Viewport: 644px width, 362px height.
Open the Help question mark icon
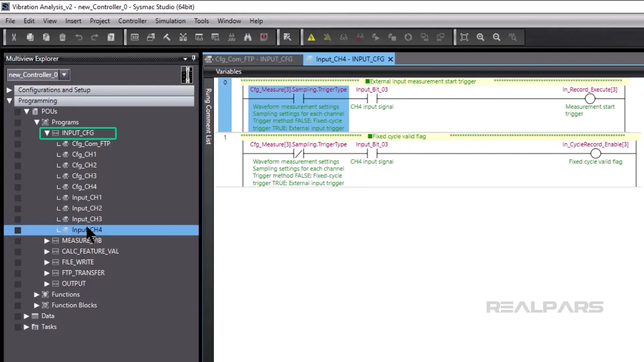(111, 37)
